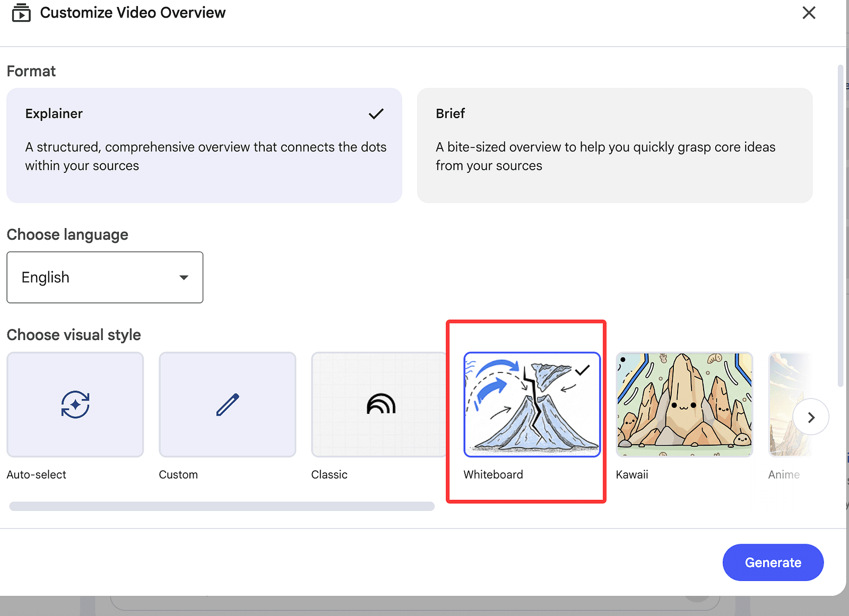This screenshot has width=849, height=616.
Task: Choose the Anime visual style thumbnail
Action: (x=782, y=404)
